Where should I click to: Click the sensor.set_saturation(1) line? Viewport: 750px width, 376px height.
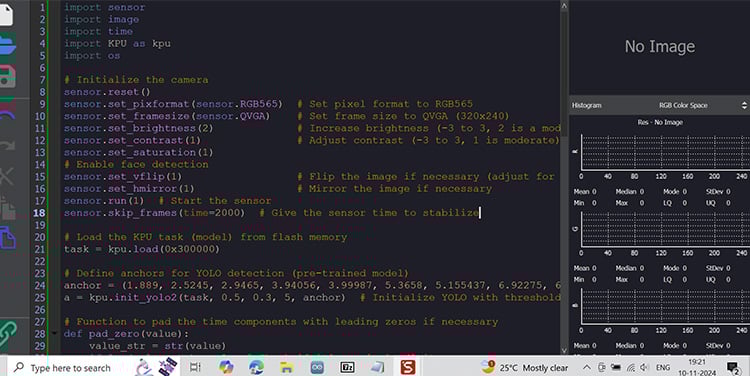coord(139,153)
